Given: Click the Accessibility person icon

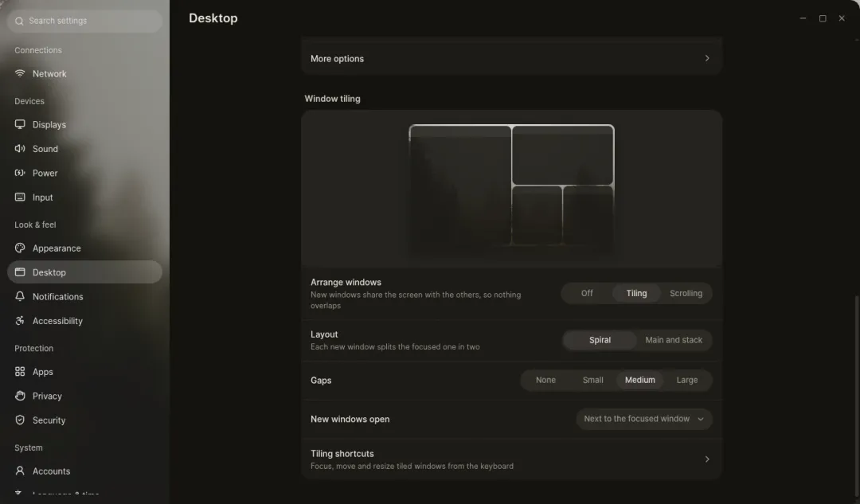Looking at the screenshot, I should click(20, 321).
